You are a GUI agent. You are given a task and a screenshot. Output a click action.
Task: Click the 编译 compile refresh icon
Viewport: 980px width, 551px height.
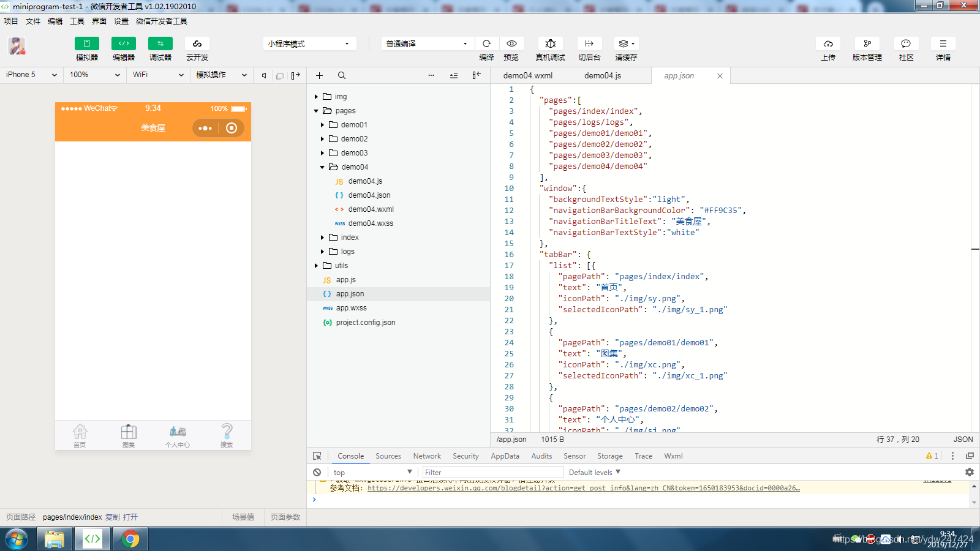coord(486,43)
